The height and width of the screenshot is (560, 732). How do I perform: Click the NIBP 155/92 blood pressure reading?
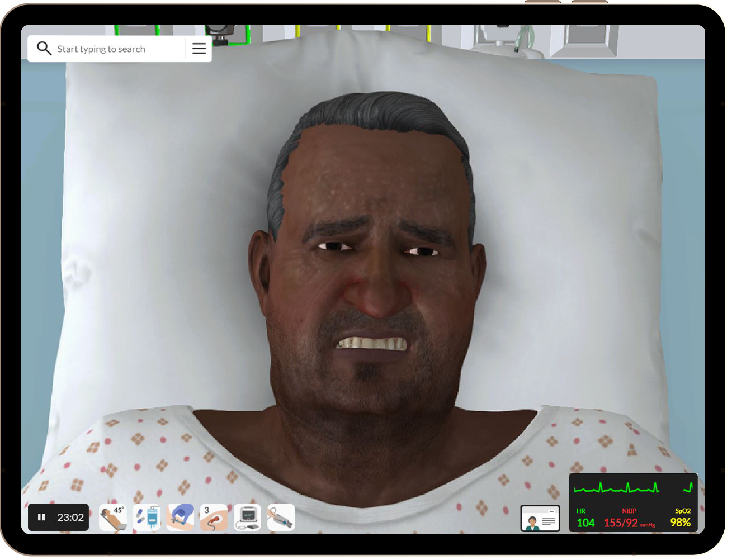621,523
